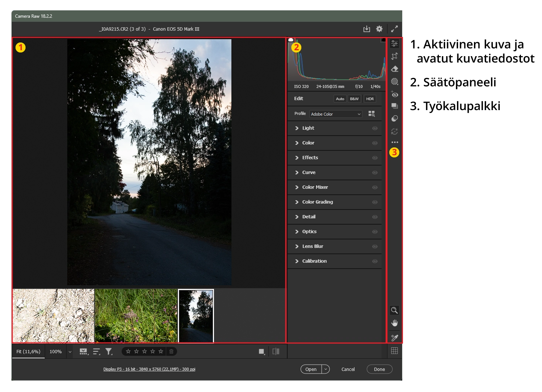Switch to 100% zoom view
Image resolution: width=542 pixels, height=392 pixels.
[x=55, y=352]
